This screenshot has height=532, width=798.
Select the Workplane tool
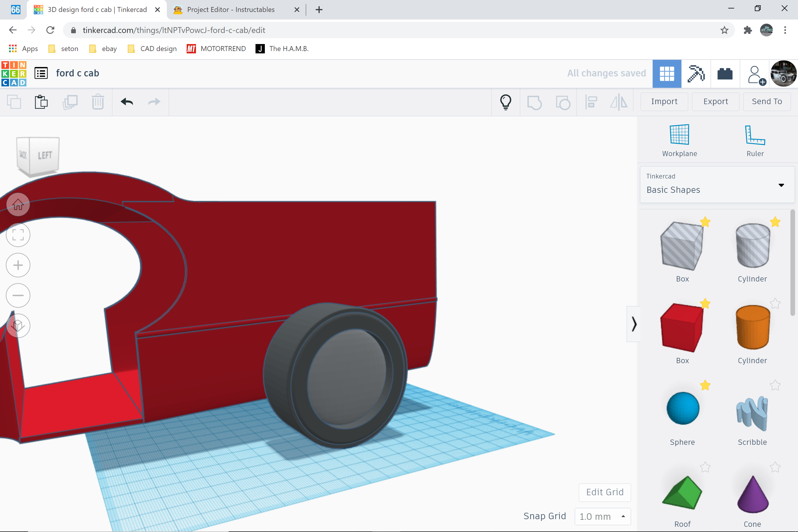[x=680, y=141]
